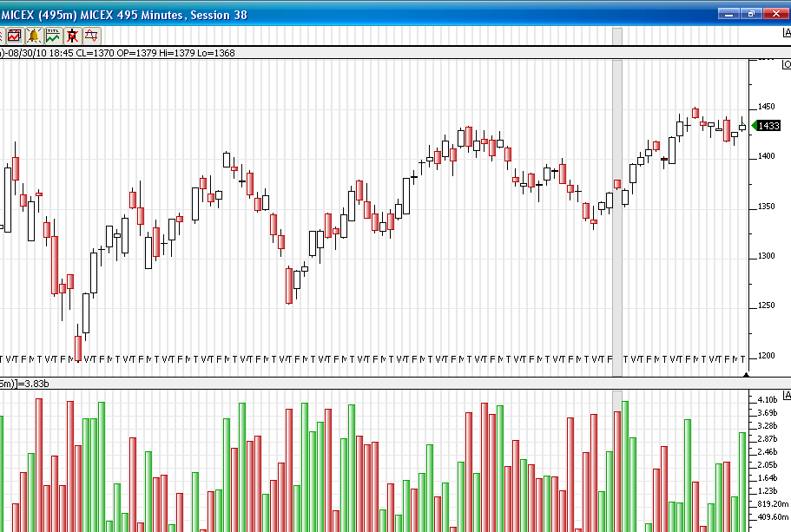Click the lowest candle near 1200
This screenshot has height=532, width=791.
(x=78, y=347)
